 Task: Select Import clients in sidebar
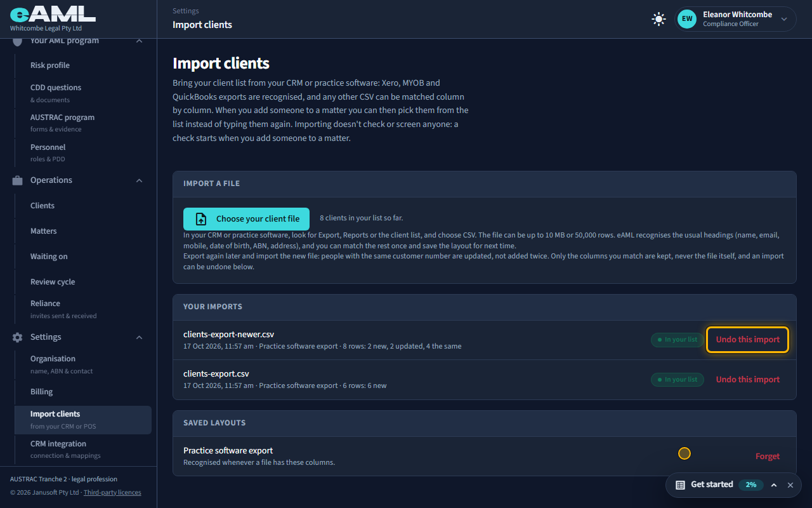tap(83, 420)
